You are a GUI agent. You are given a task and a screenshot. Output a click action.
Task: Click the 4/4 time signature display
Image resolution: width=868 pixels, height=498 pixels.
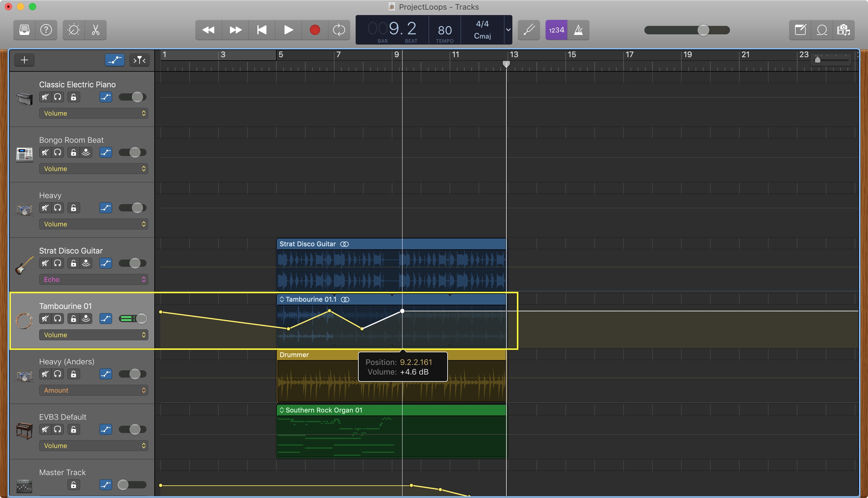coord(482,24)
